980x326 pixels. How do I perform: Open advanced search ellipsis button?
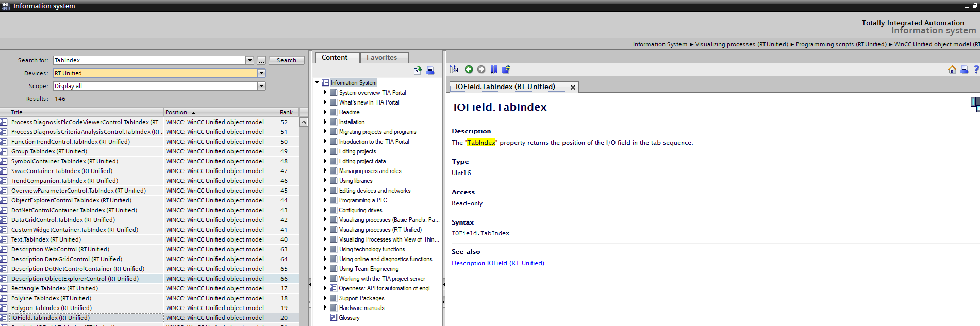tap(261, 60)
